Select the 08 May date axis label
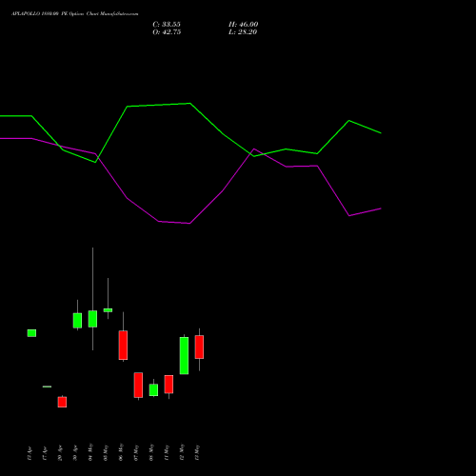The width and height of the screenshot is (476, 476). coord(151,452)
